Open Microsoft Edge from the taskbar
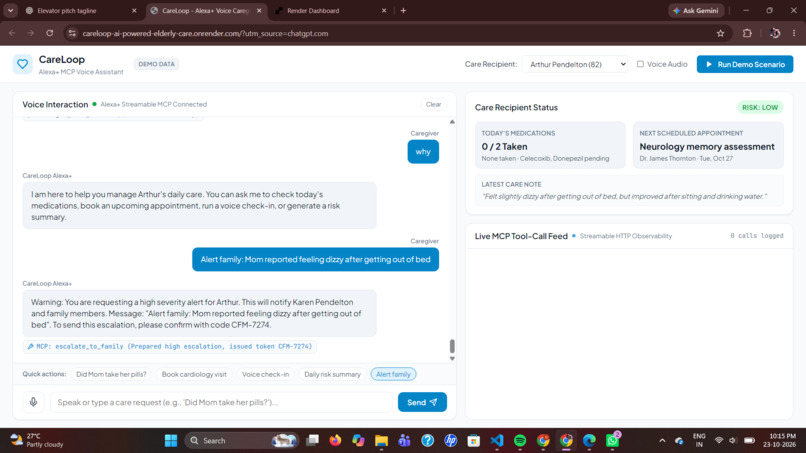This screenshot has width=806, height=453. pos(590,441)
